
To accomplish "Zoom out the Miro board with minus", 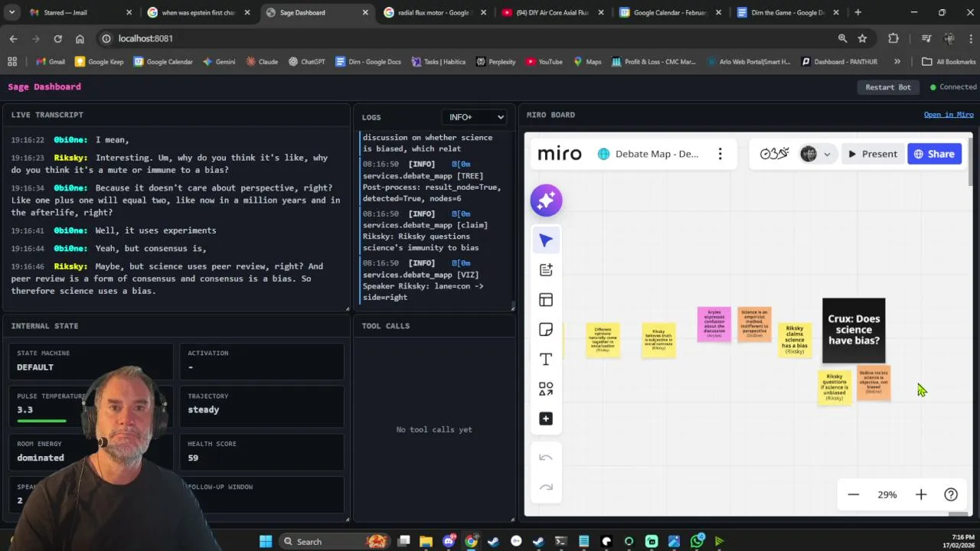I will coord(854,494).
